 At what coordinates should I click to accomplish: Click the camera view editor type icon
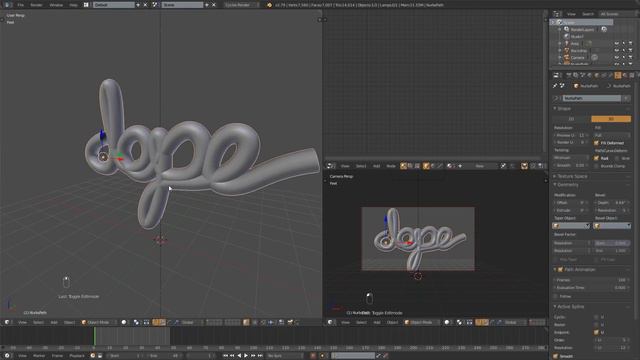point(330,322)
